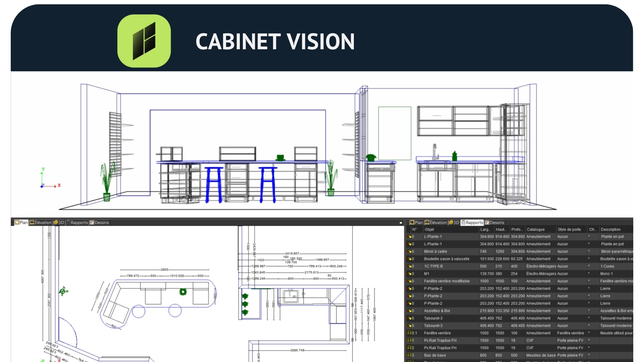Screen dimensions: 644x362
Task: Click row icon of Fenêtre verrière modifiable
Action: click(x=409, y=281)
